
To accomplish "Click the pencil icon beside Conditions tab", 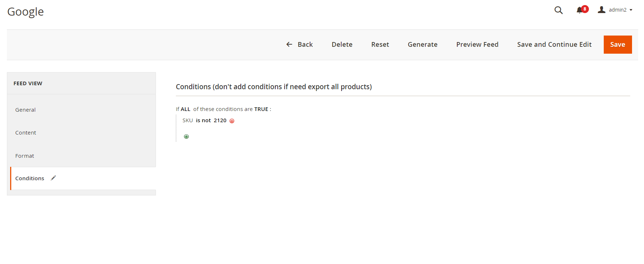I will (53, 178).
